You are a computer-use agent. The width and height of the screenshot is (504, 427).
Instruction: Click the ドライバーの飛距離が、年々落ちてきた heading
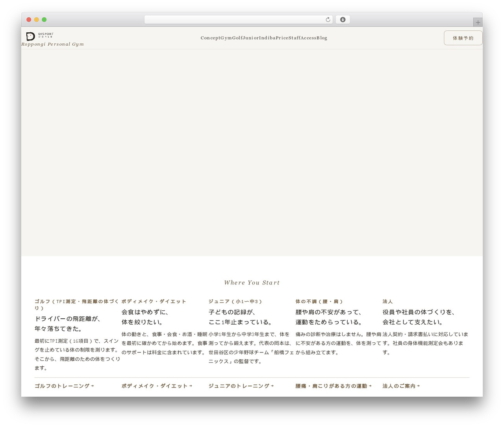(x=69, y=324)
